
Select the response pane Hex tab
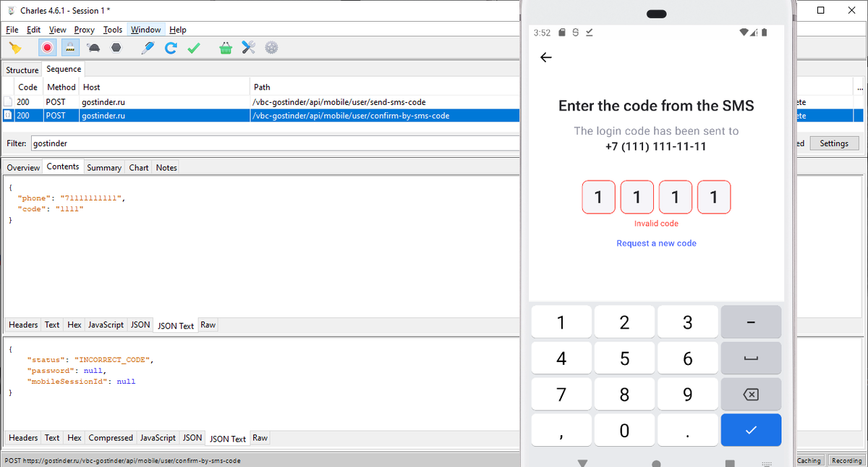pos(75,438)
